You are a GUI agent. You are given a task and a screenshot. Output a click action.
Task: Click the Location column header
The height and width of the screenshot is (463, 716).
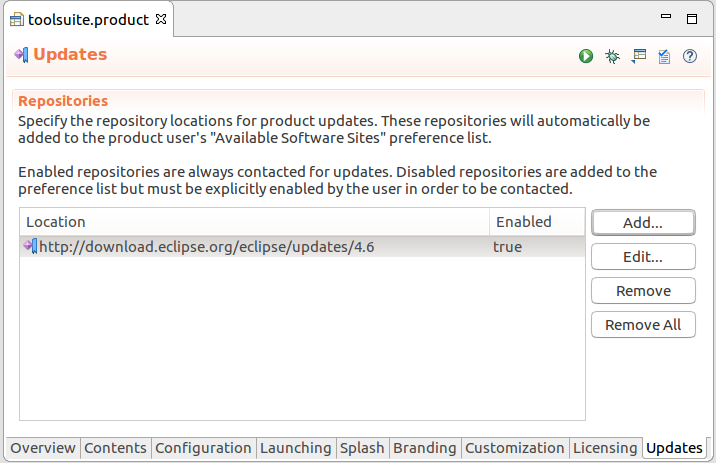point(255,222)
